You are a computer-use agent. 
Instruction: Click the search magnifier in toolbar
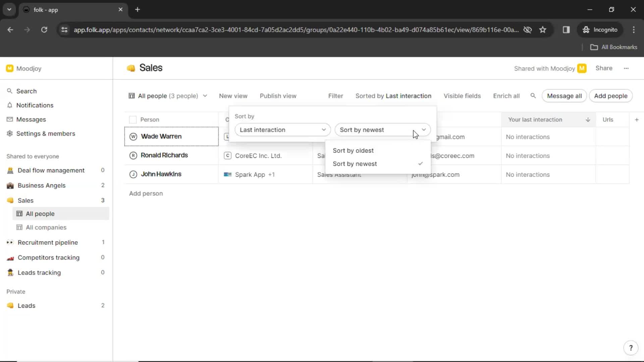pyautogui.click(x=533, y=96)
